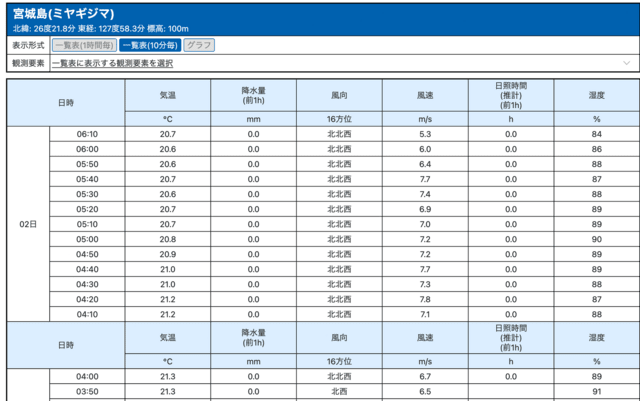Click the 表示形式 label

(28, 46)
